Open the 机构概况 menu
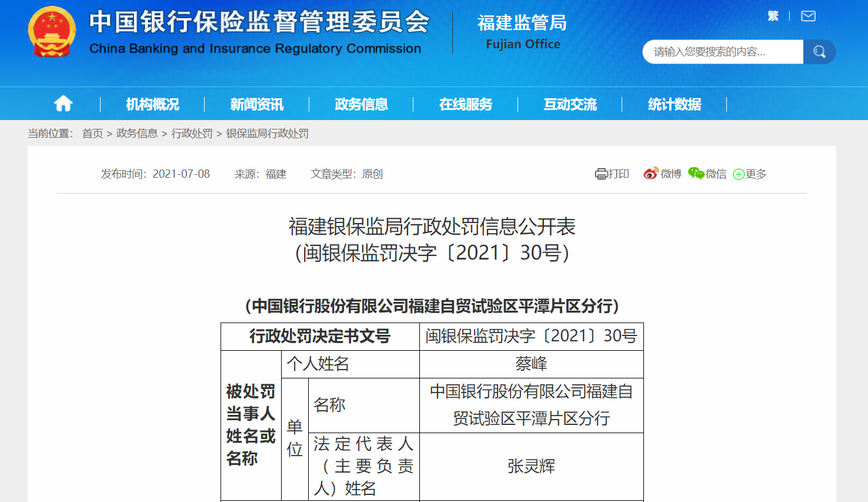The image size is (868, 502). 152,104
